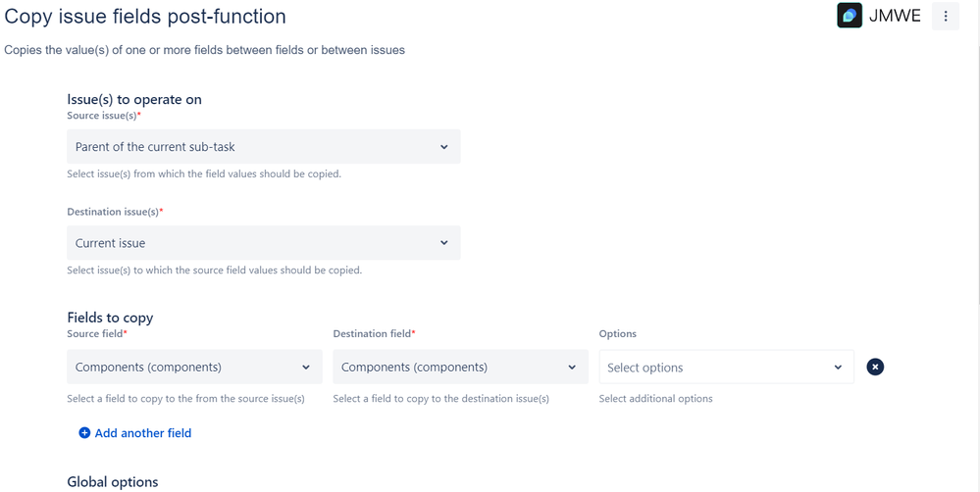Remove the Components field row
This screenshot has height=492, width=980.
pyautogui.click(x=875, y=367)
